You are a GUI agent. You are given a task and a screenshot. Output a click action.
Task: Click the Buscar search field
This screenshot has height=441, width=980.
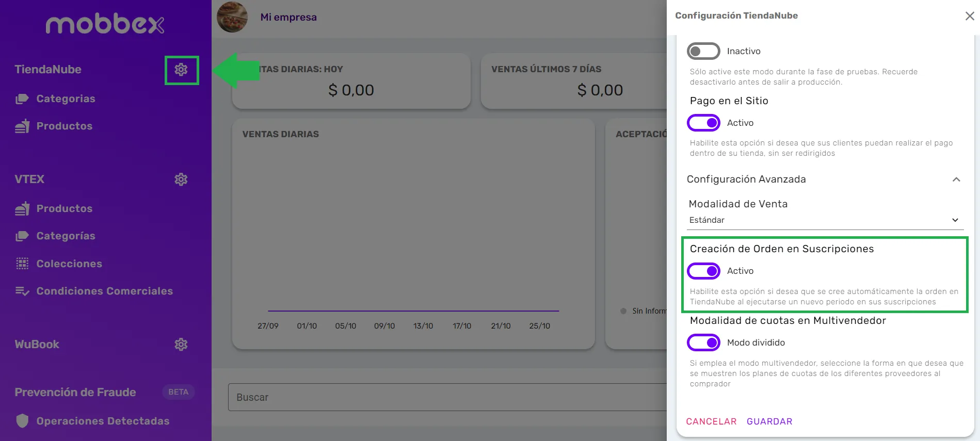coord(447,397)
